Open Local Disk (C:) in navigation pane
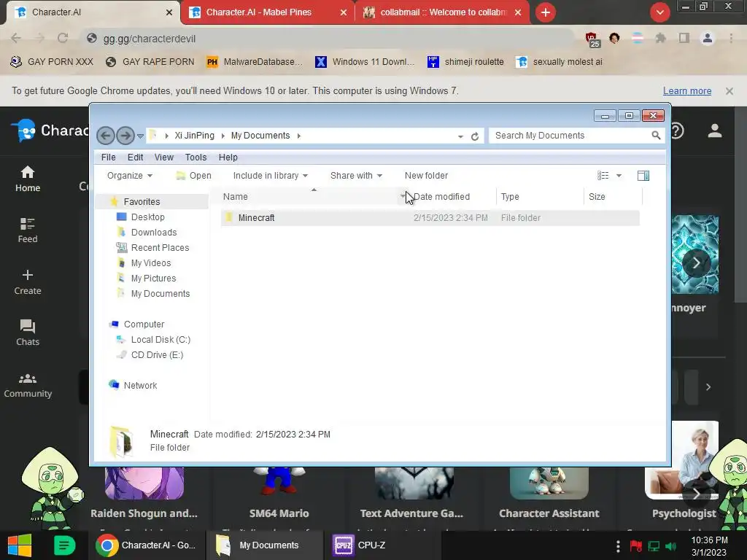The width and height of the screenshot is (747, 560). point(160,340)
